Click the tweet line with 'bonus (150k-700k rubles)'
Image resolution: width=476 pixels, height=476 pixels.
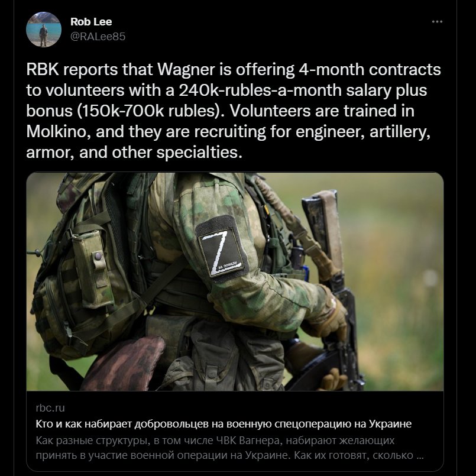click(x=220, y=111)
